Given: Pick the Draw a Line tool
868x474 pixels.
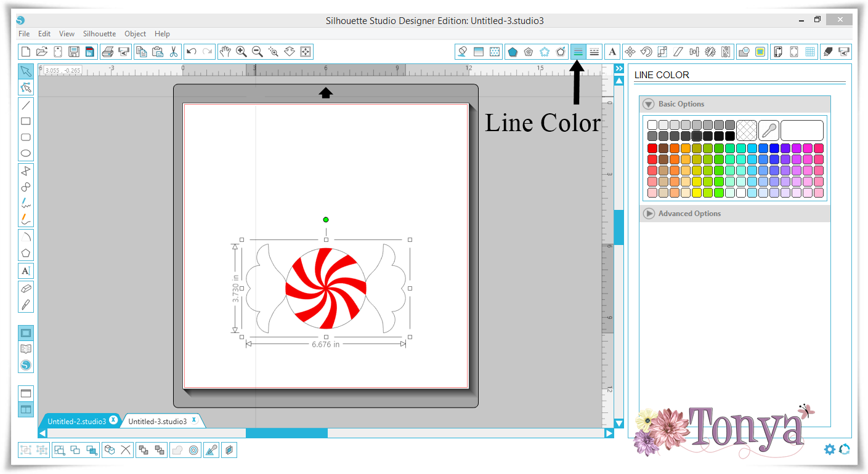Looking at the screenshot, I should [x=26, y=105].
